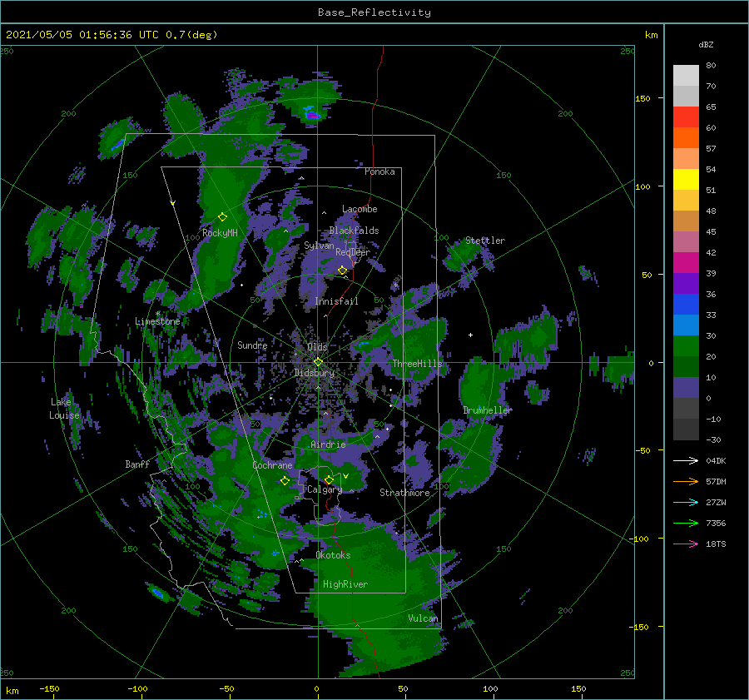Click the ThreeHills city label
The height and width of the screenshot is (700, 749).
418,364
